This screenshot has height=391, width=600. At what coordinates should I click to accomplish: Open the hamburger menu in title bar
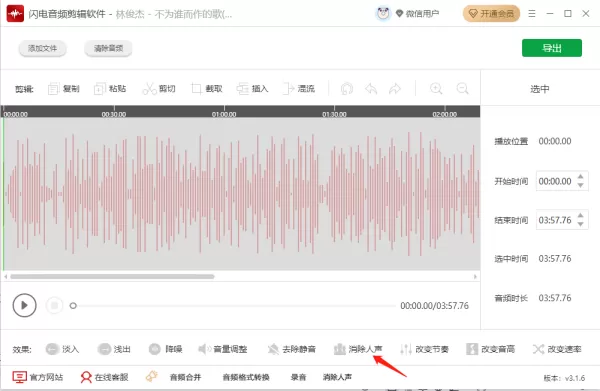coord(532,14)
